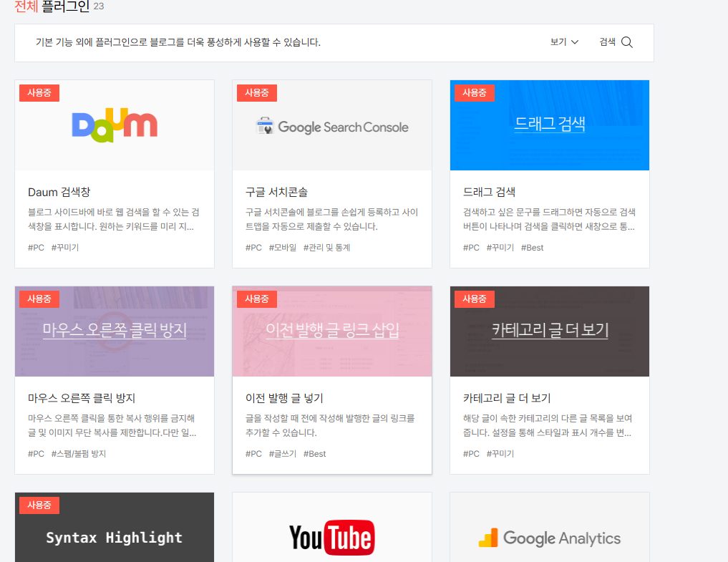The image size is (728, 562).
Task: Click 사용중 badge on 이전 발행 글 card
Action: point(257,299)
